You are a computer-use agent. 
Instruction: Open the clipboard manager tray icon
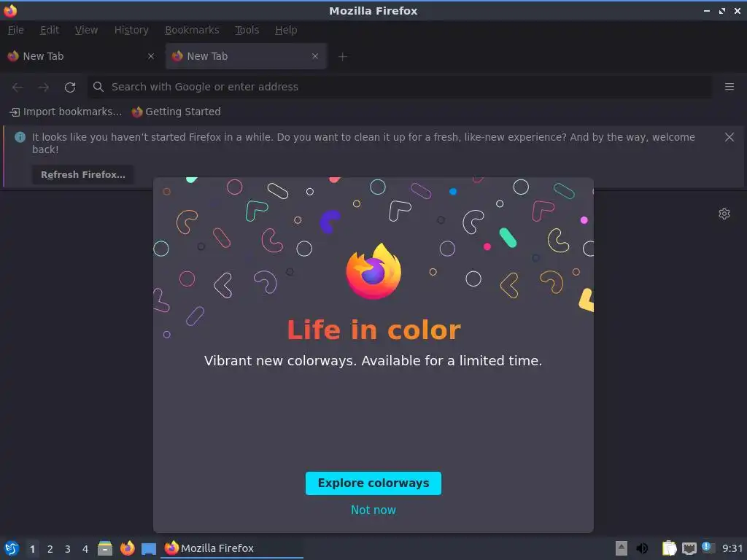click(669, 548)
